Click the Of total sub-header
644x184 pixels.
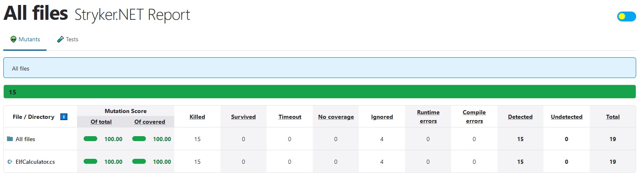tap(101, 122)
